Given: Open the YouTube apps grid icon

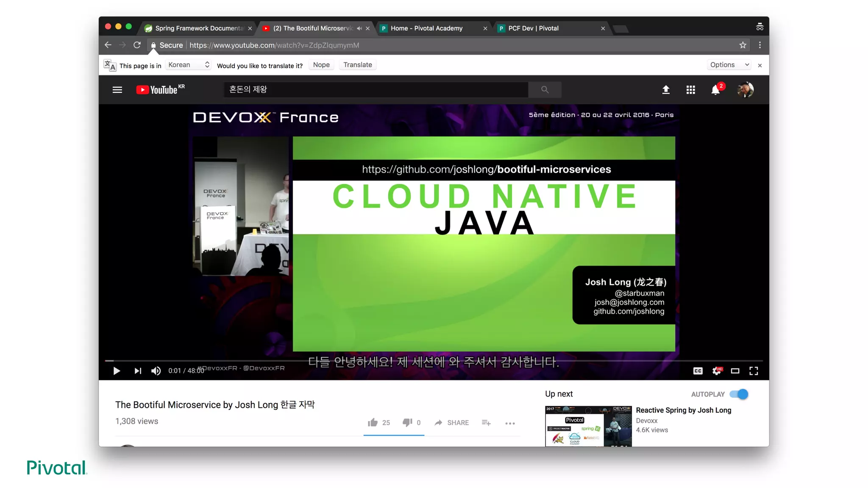Looking at the screenshot, I should (690, 90).
